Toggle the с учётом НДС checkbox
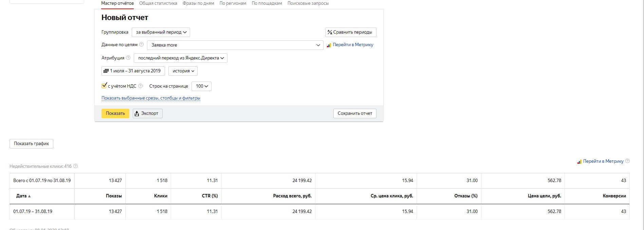644x230 pixels. (104, 86)
